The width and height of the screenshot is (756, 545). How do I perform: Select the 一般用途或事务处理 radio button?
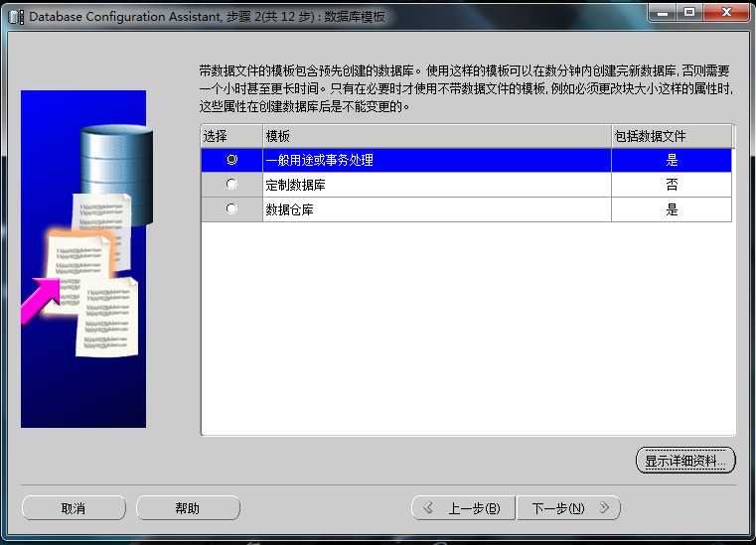(x=231, y=160)
